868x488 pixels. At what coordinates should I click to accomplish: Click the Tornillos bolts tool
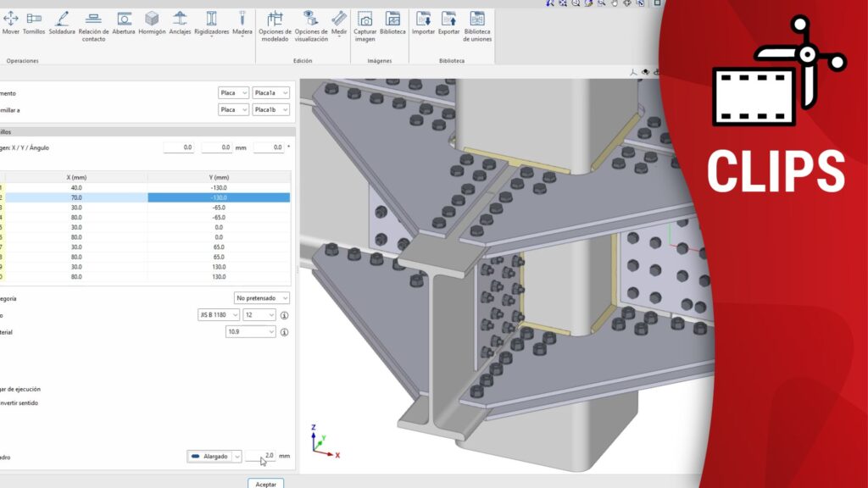pos(35,23)
